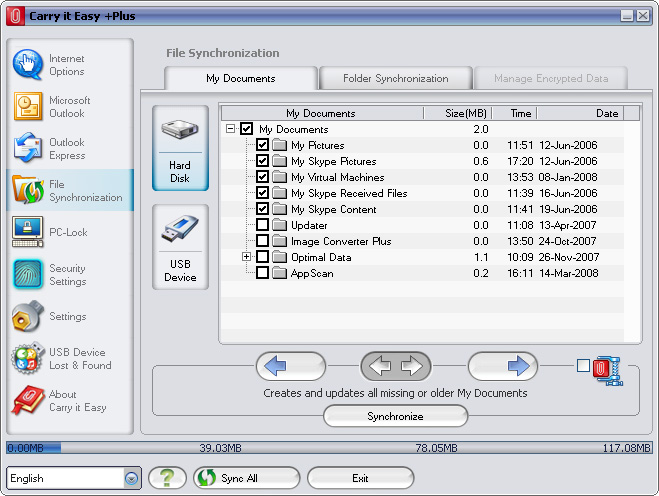659x496 pixels.
Task: Click the 2.0 size value for My Documents
Action: pyautogui.click(x=481, y=129)
